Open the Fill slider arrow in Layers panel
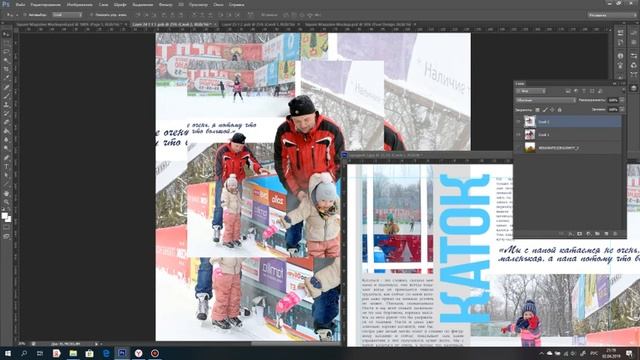This screenshot has height=360, width=640. tap(622, 109)
